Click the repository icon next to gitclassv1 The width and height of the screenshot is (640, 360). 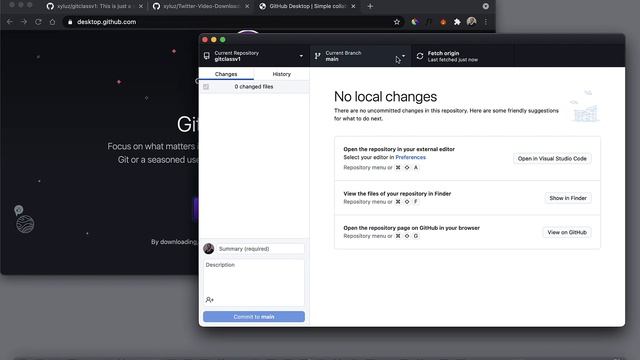(x=207, y=56)
